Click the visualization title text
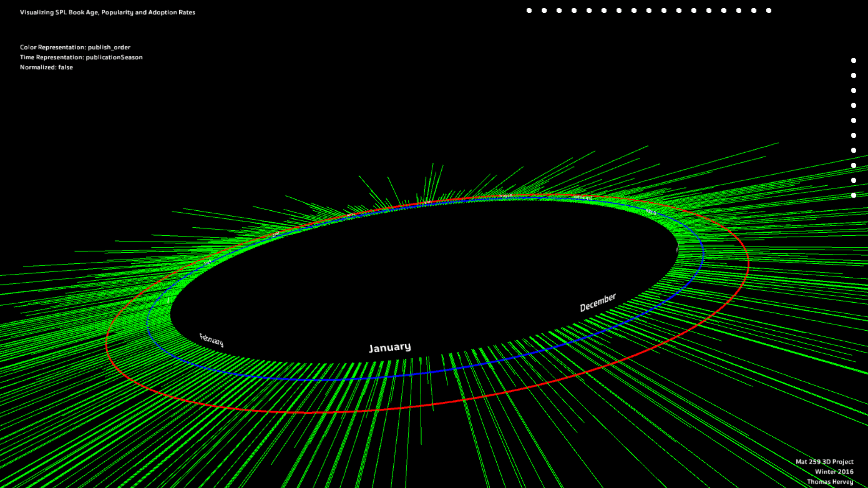 click(107, 12)
